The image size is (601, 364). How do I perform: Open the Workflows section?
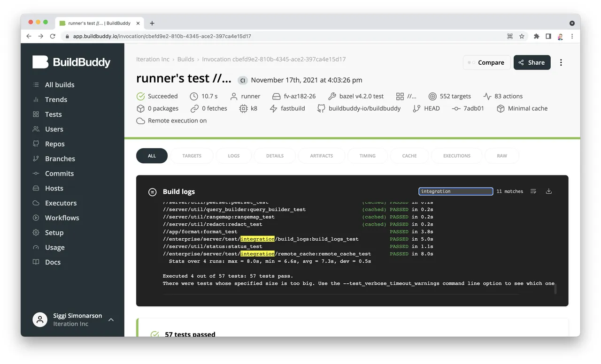tap(62, 218)
